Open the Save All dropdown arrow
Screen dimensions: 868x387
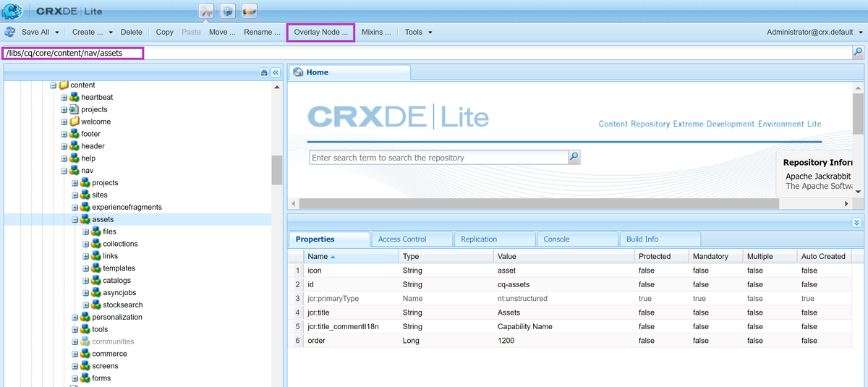point(57,33)
